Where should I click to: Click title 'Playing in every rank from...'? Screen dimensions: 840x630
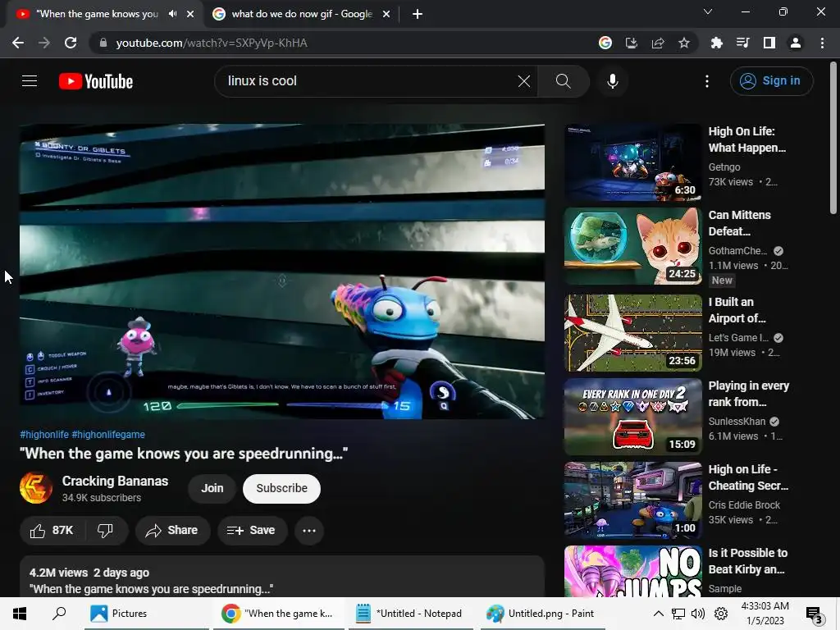pos(748,394)
